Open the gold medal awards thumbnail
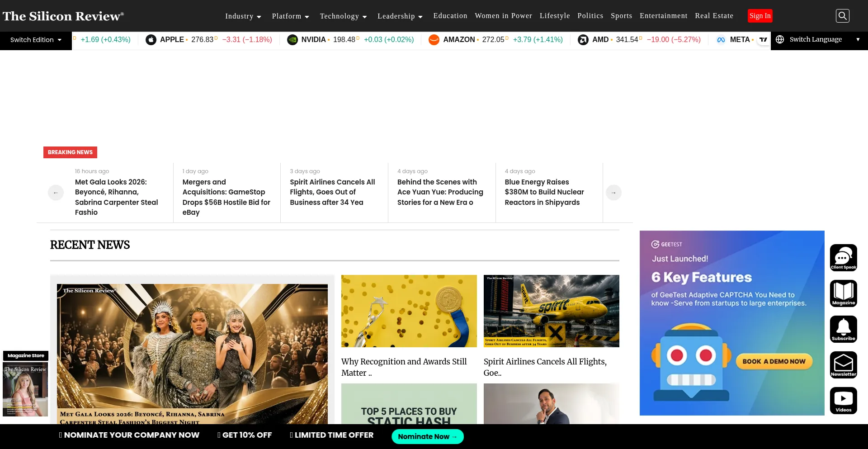 click(409, 311)
